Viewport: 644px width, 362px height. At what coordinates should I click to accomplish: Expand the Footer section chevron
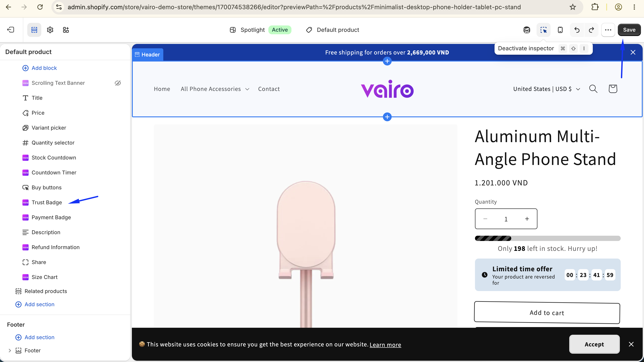coord(10,351)
